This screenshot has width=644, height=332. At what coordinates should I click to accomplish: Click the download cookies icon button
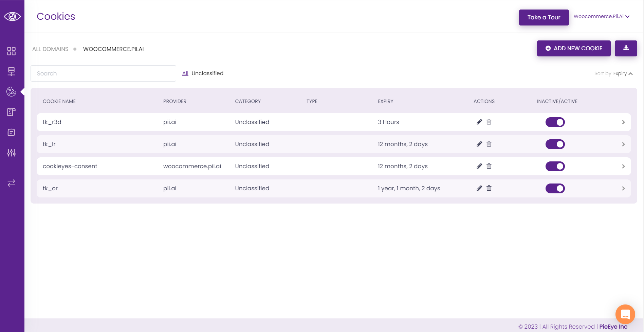626,48
